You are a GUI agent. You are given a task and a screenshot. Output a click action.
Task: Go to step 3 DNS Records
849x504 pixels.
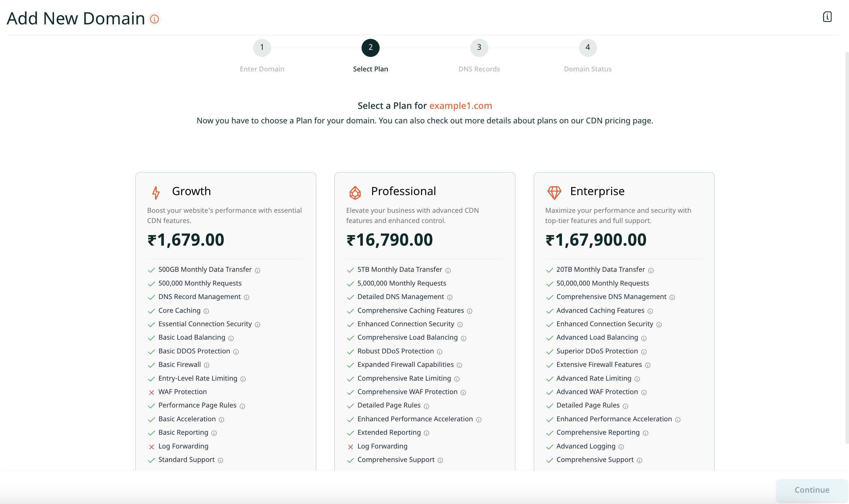click(x=479, y=48)
